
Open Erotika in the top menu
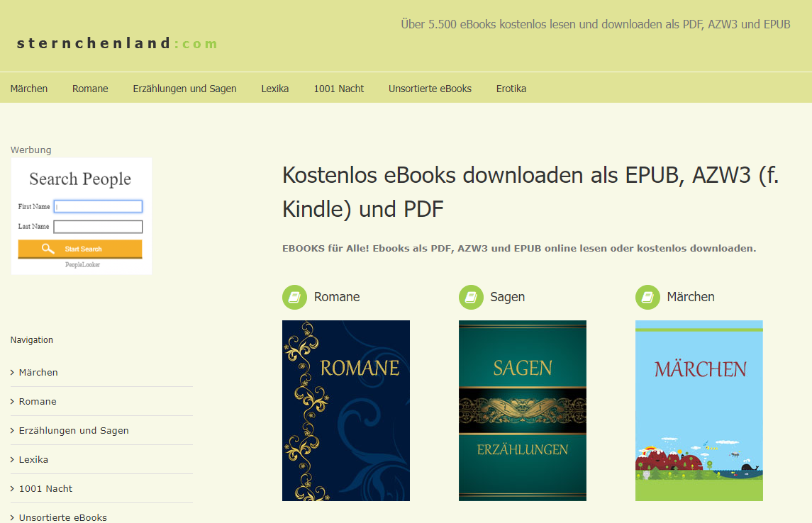[511, 89]
